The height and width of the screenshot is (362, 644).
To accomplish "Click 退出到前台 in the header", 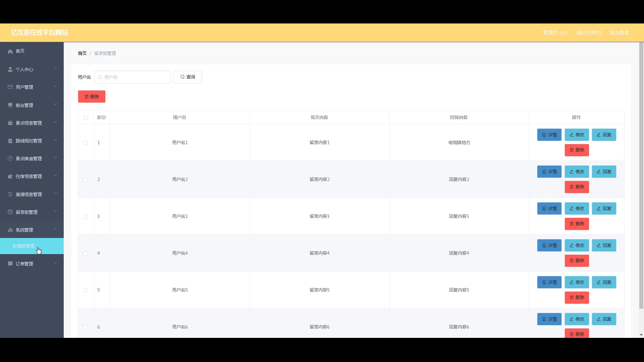I will click(589, 33).
